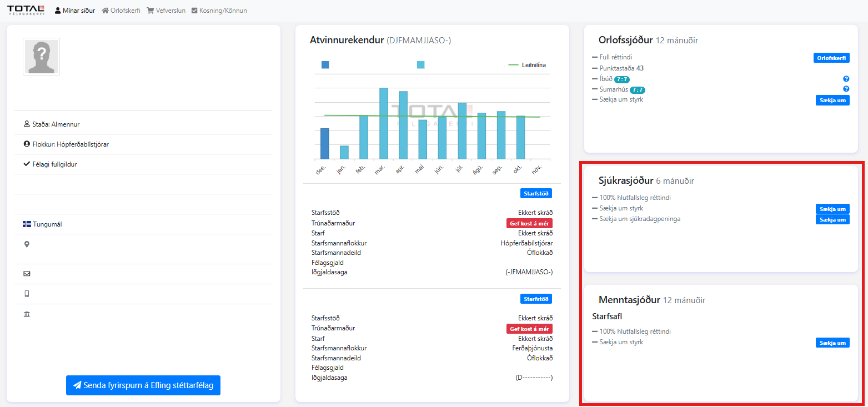
Task: Click the profile avatar placeholder image
Action: pyautogui.click(x=41, y=57)
